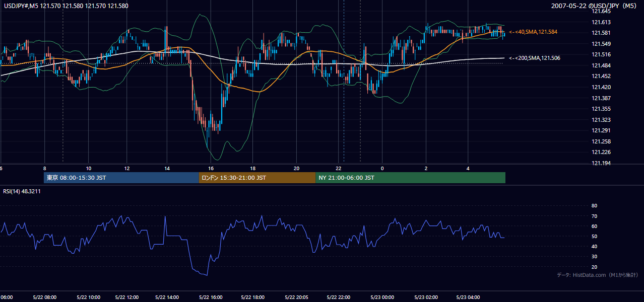The height and width of the screenshot is (302, 644).
Task: Click the NY 21:00-06:00 JST session bar
Action: [410, 178]
